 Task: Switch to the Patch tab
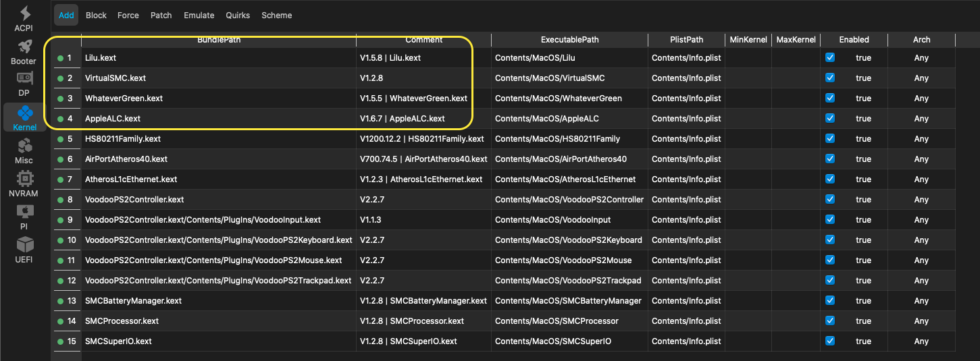click(161, 15)
